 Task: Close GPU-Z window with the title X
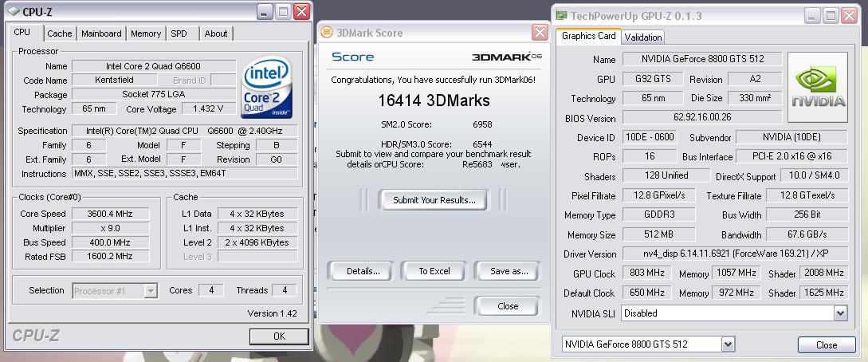[x=849, y=15]
